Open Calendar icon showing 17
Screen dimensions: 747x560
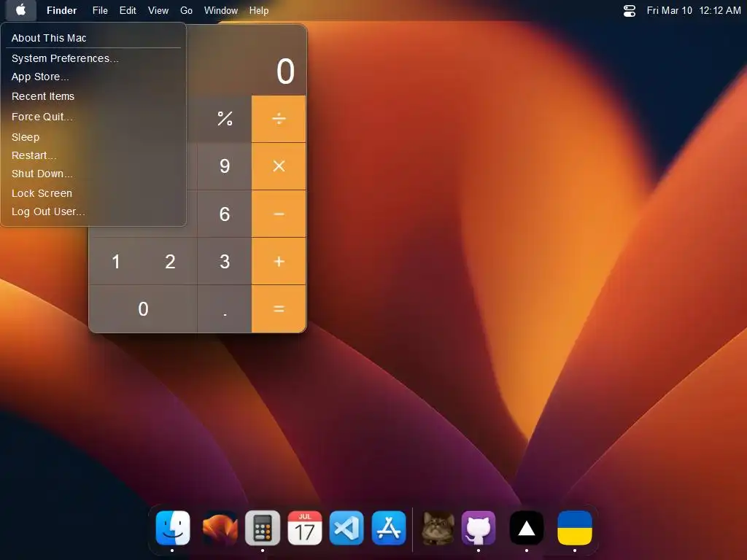click(305, 528)
